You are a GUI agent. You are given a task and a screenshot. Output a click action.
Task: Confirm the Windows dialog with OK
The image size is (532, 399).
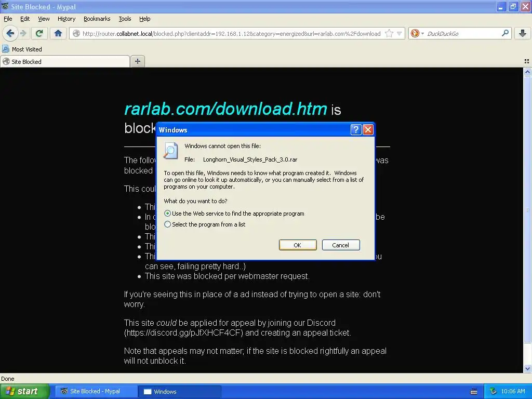(x=298, y=245)
